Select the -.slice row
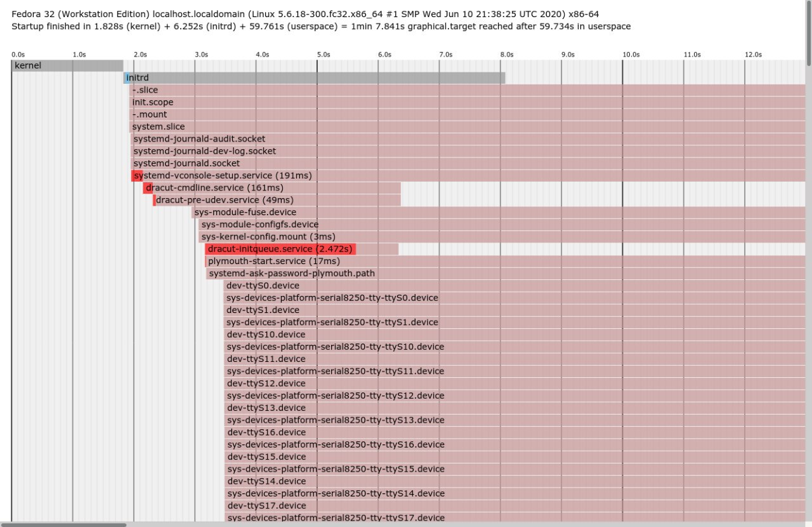This screenshot has width=812, height=527. tap(468, 90)
